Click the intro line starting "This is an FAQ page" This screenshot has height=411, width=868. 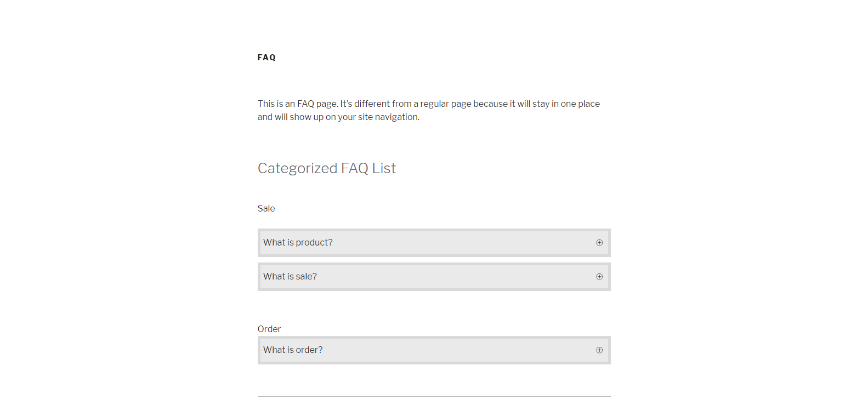[428, 104]
